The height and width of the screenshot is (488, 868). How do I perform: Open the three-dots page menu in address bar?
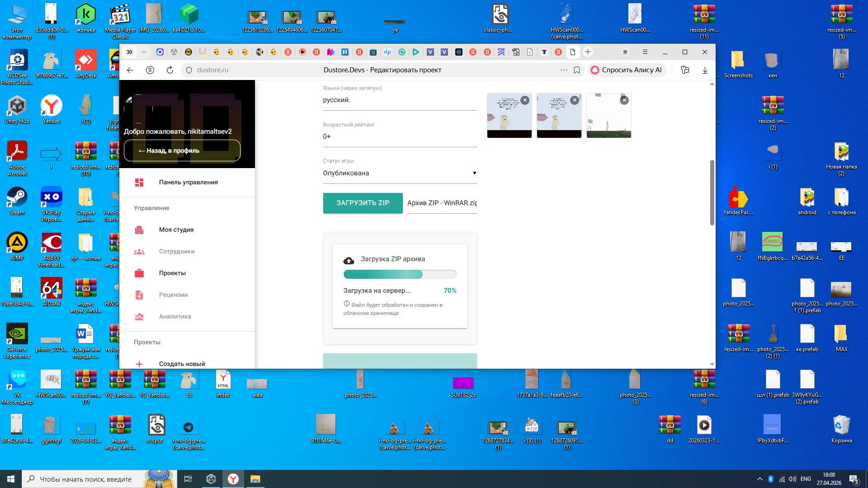coord(564,70)
